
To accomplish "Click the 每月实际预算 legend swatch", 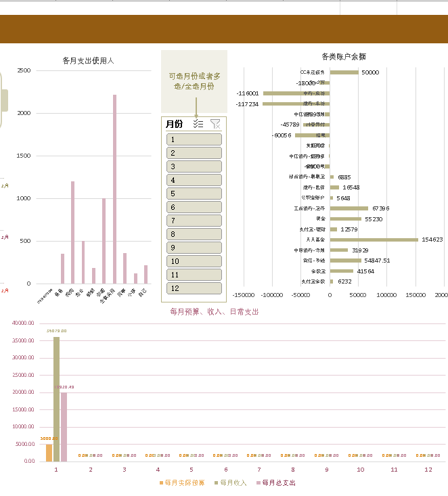I will coord(161,483).
